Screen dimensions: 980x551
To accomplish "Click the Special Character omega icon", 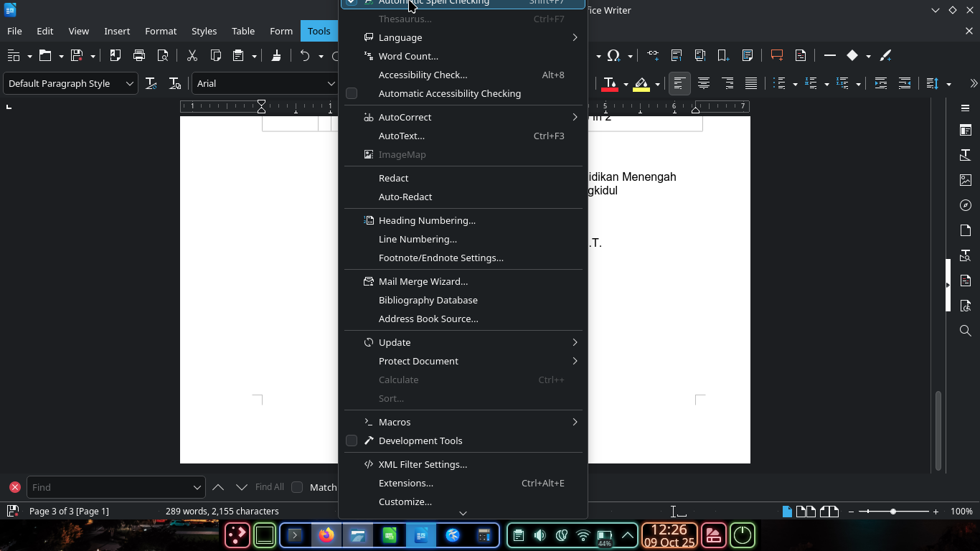I will coord(613,55).
